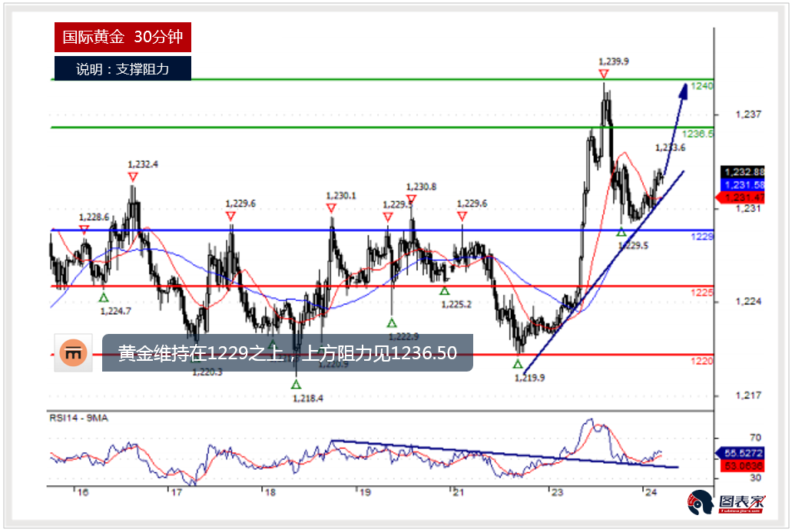This screenshot has width=792, height=532.
Task: Click the low label 1,224.7
Action: tap(116, 311)
